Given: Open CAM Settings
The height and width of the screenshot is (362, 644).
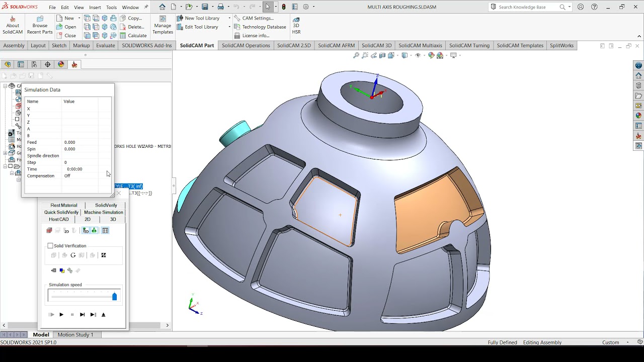Looking at the screenshot, I should coord(254,18).
